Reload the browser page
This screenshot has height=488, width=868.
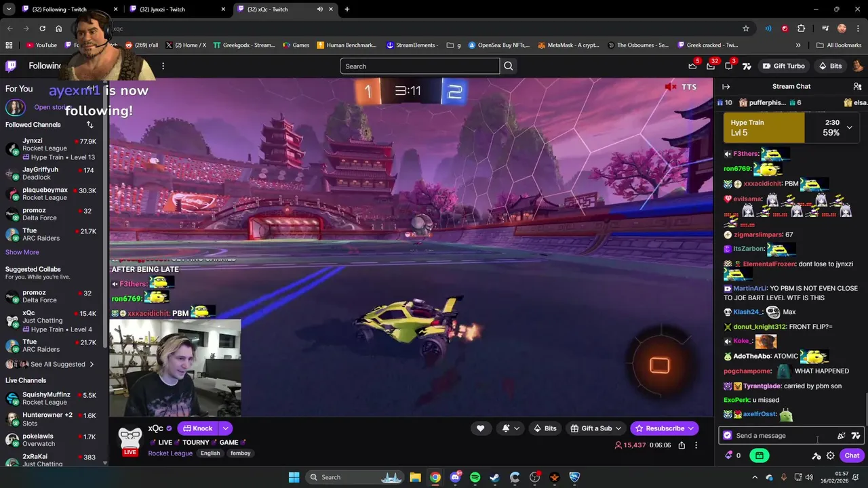[42, 28]
